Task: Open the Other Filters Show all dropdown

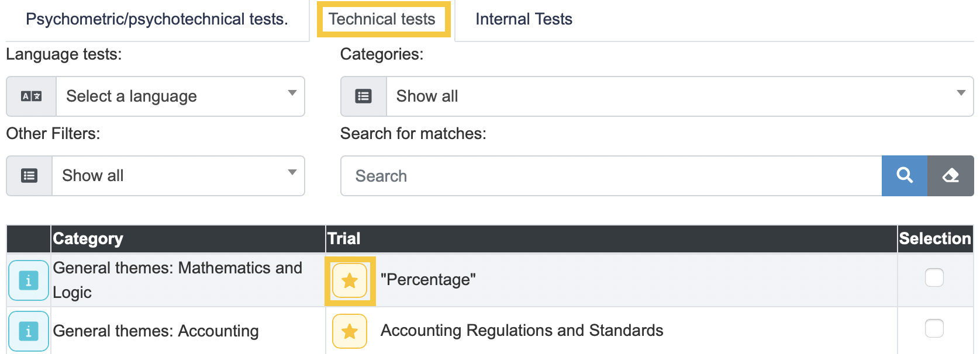Action: pos(178,176)
